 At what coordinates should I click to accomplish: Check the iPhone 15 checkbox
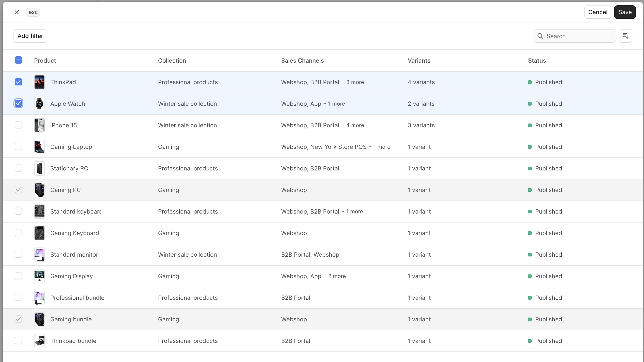click(x=18, y=125)
